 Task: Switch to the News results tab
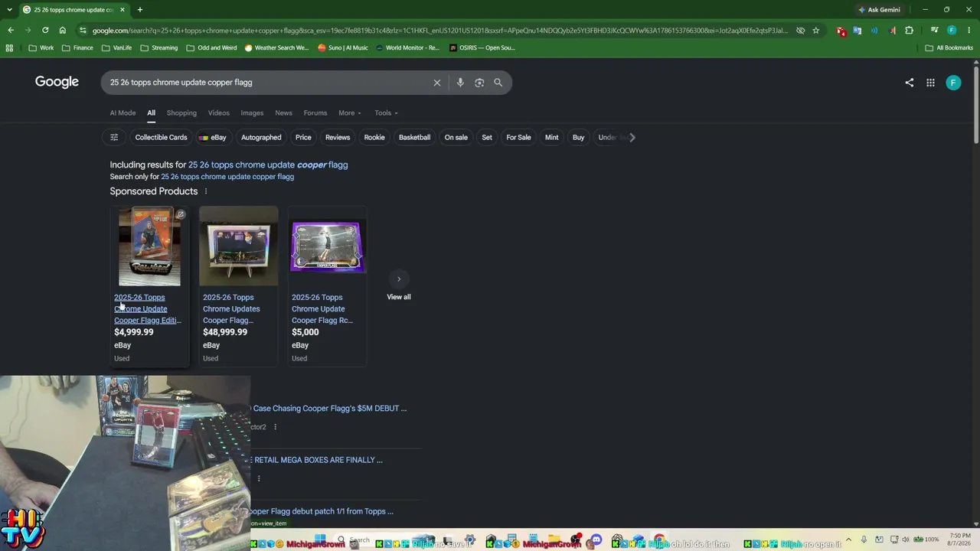point(283,113)
